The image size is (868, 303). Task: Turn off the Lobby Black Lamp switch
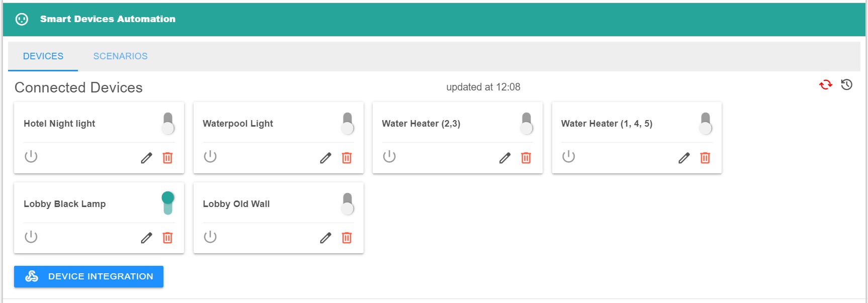168,203
